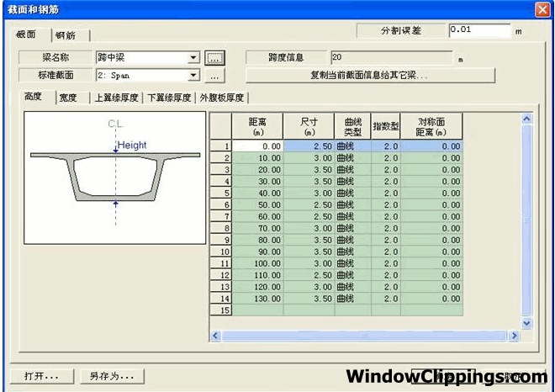
Task: Click the table scroll down arrow
Action: pyautogui.click(x=526, y=323)
